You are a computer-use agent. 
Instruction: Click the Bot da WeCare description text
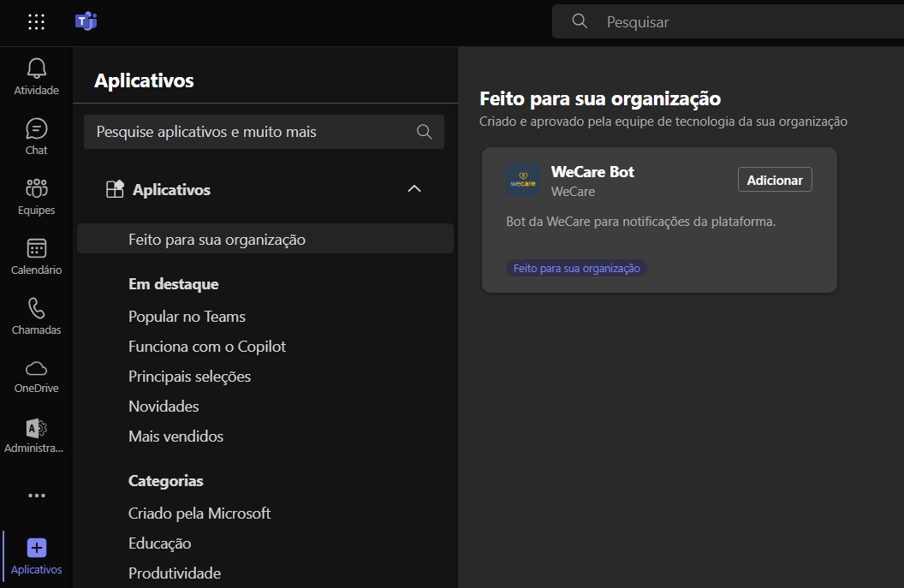[640, 222]
